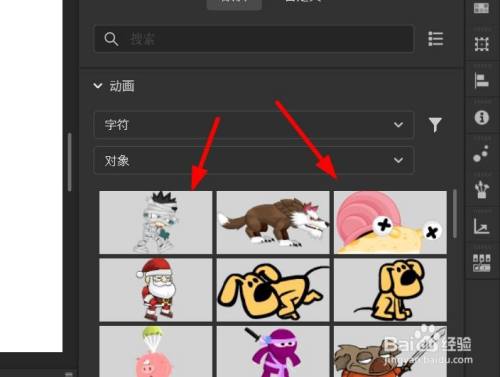Select the pink snail character thumbnail

click(x=390, y=222)
